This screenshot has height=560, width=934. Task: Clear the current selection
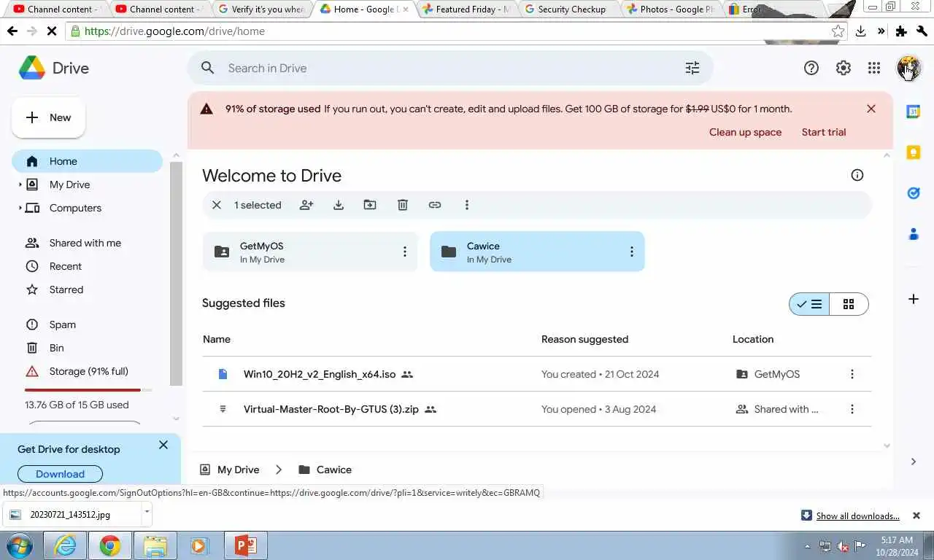click(x=217, y=205)
